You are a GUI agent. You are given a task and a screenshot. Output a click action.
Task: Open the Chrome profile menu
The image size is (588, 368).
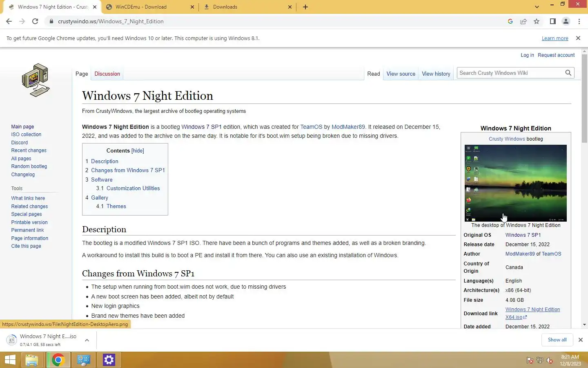(x=566, y=21)
